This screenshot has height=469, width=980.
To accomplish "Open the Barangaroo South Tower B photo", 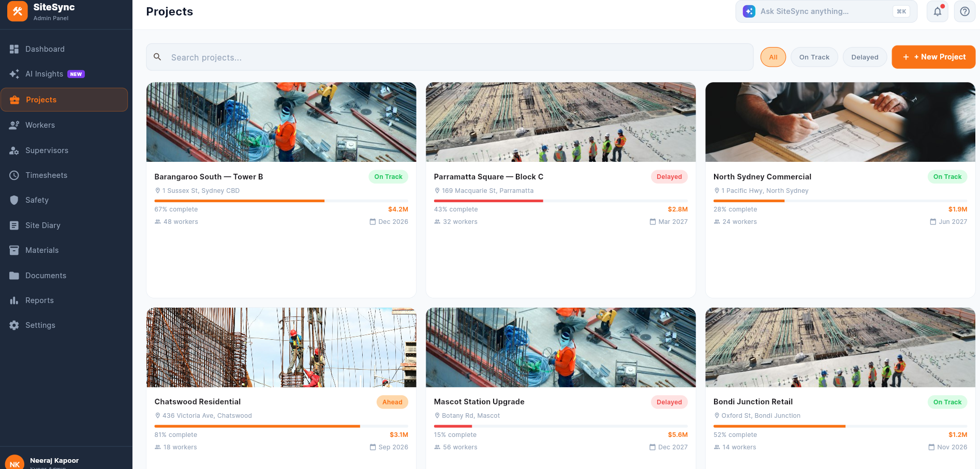I will click(281, 122).
